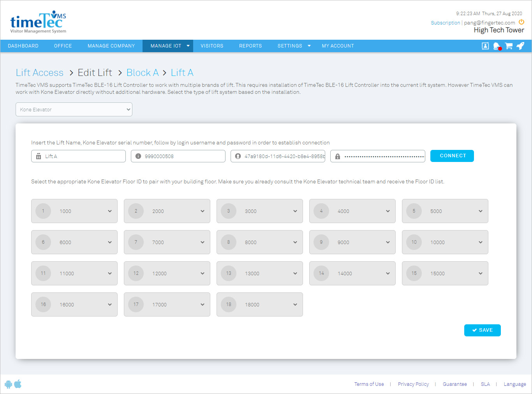Open floor 11 dropdown showing 11000

[74, 273]
